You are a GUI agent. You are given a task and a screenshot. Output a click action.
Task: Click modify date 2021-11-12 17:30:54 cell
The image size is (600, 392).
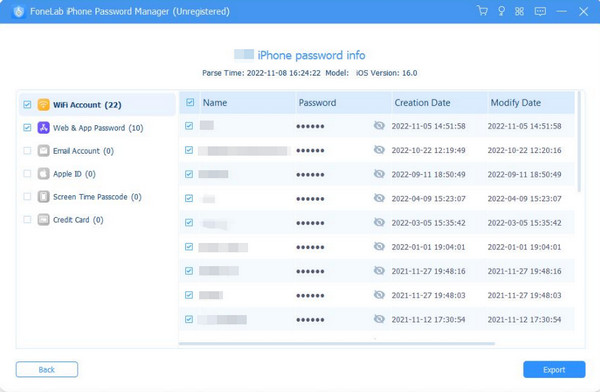pyautogui.click(x=524, y=319)
